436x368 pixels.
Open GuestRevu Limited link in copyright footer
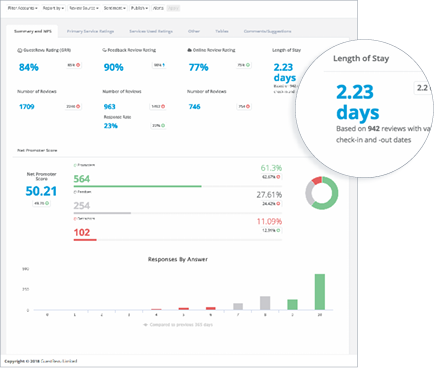[x=59, y=361]
